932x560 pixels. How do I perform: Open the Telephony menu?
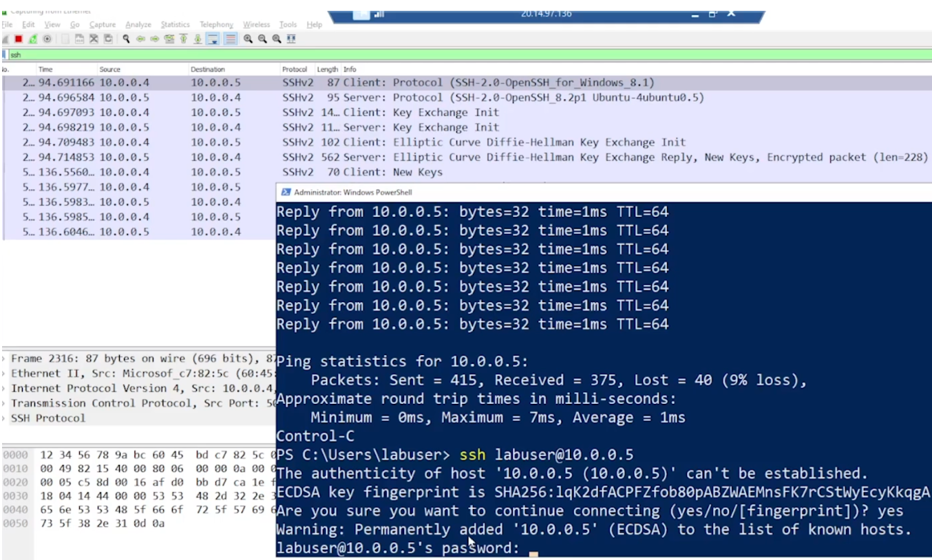tap(215, 24)
